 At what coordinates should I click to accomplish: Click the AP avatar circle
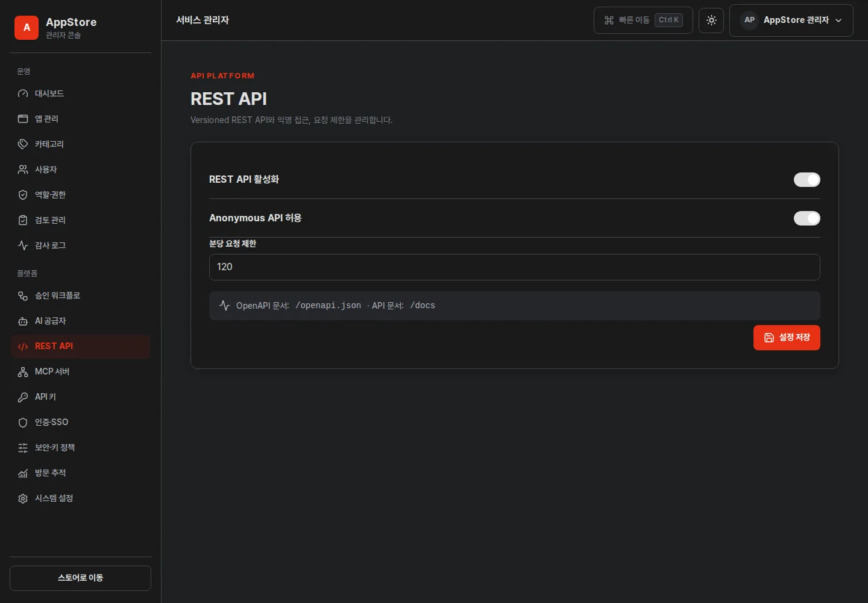pos(749,20)
